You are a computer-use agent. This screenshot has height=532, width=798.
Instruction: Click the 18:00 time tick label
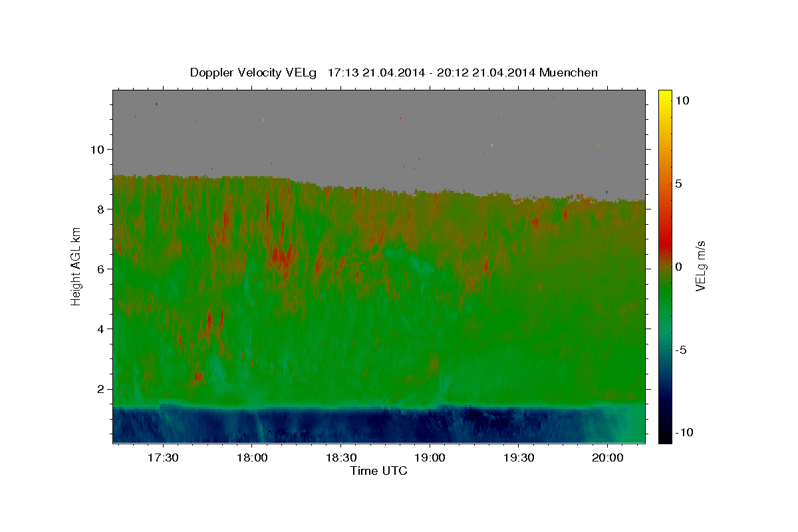click(252, 458)
